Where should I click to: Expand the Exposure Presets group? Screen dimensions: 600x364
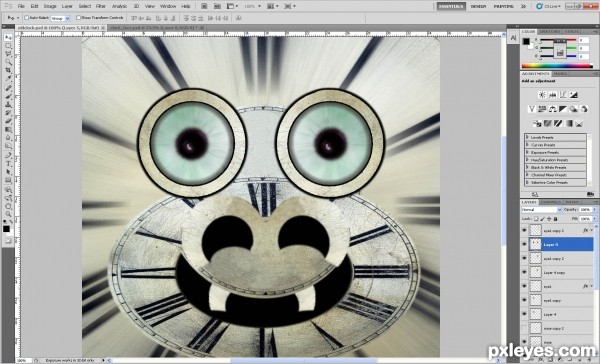pyautogui.click(x=527, y=152)
